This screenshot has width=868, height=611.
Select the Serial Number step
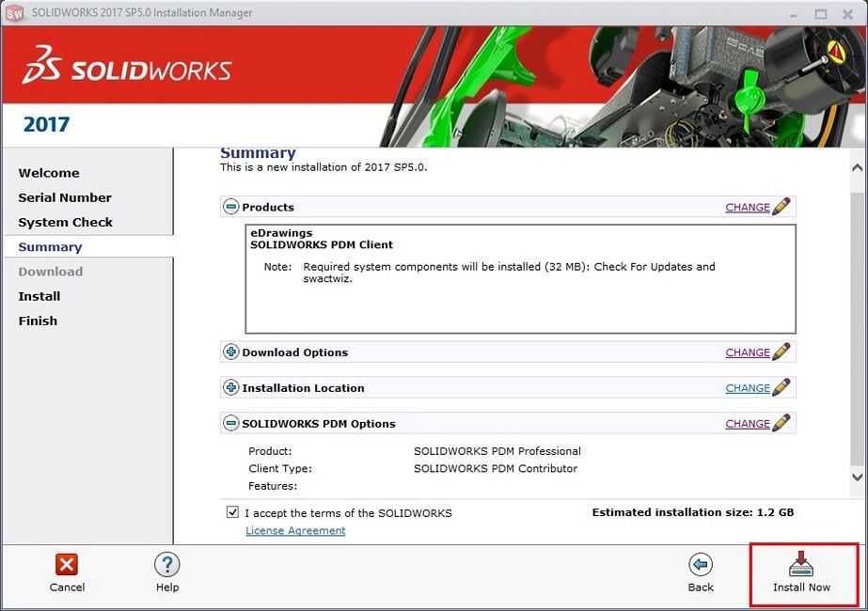[x=65, y=197]
